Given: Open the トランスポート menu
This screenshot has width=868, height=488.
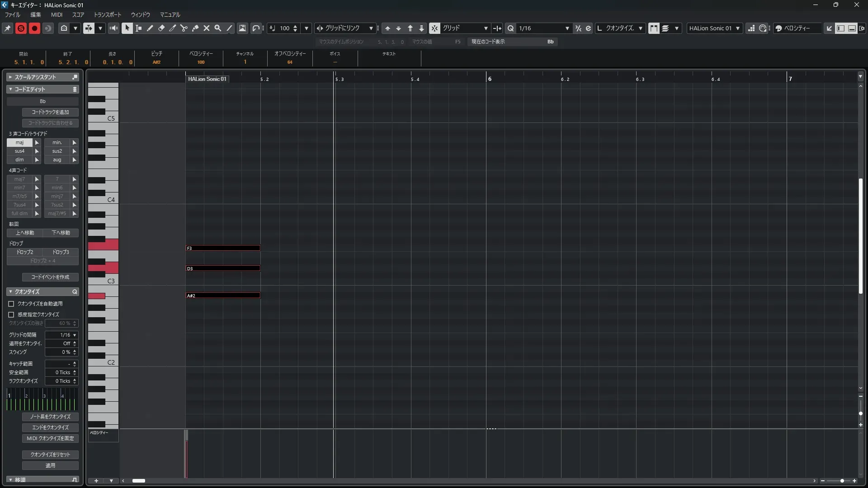Looking at the screenshot, I should (x=107, y=14).
